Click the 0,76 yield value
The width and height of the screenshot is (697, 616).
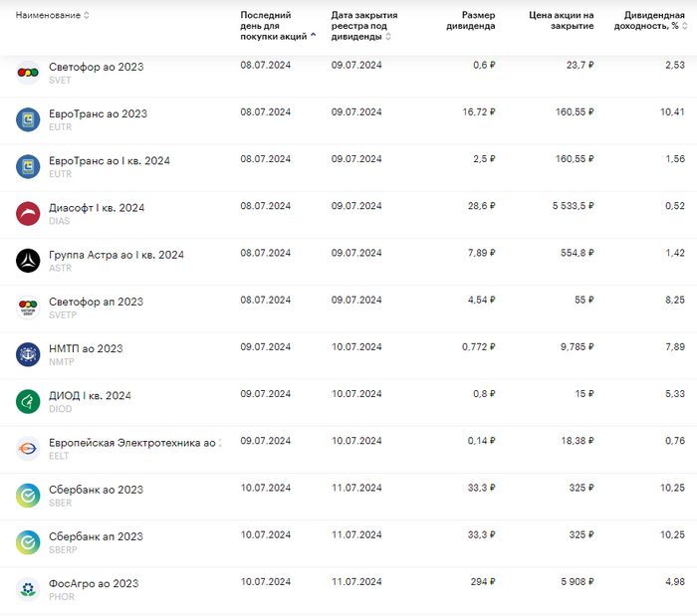675,441
